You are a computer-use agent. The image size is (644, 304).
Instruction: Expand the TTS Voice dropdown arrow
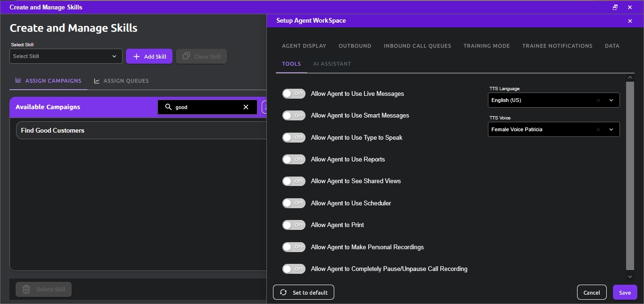(x=611, y=129)
